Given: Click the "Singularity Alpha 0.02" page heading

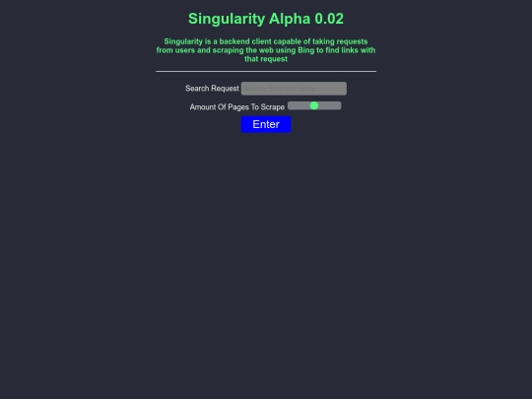Looking at the screenshot, I should click(266, 19).
